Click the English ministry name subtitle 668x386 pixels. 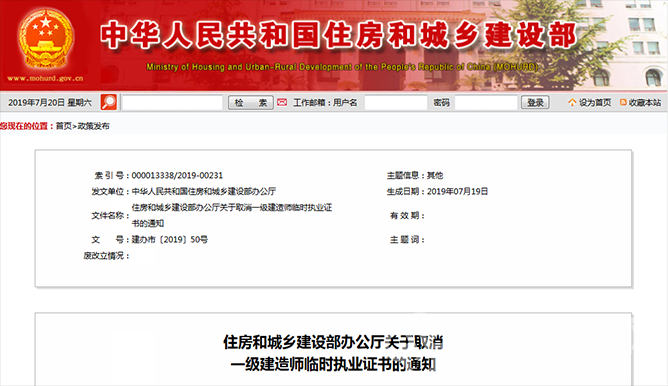(x=342, y=67)
